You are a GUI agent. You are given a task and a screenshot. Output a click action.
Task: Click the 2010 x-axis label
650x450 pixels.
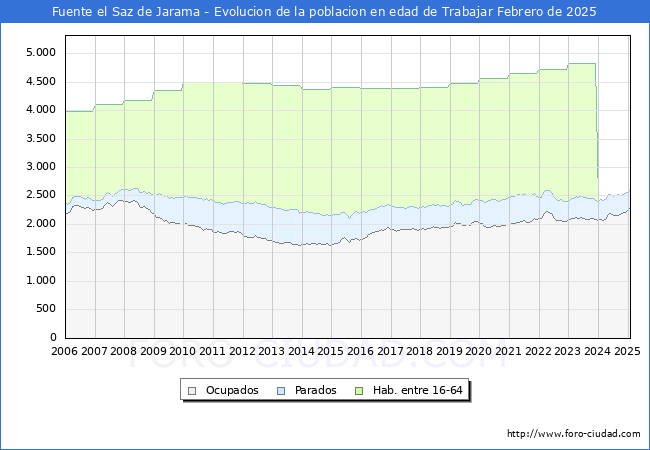tap(183, 351)
